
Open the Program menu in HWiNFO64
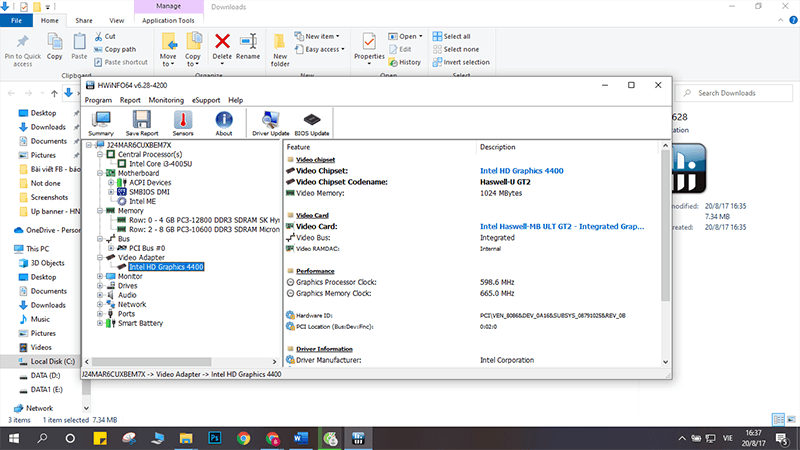[x=98, y=100]
